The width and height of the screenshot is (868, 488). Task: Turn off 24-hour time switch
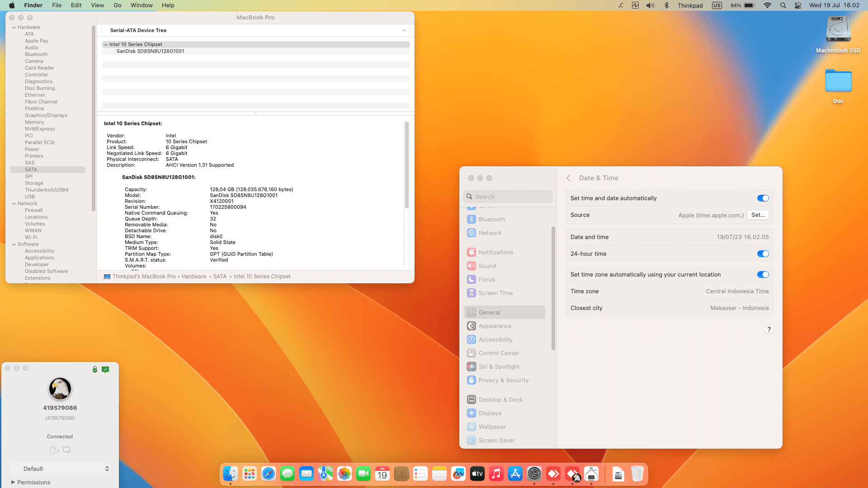pos(763,254)
